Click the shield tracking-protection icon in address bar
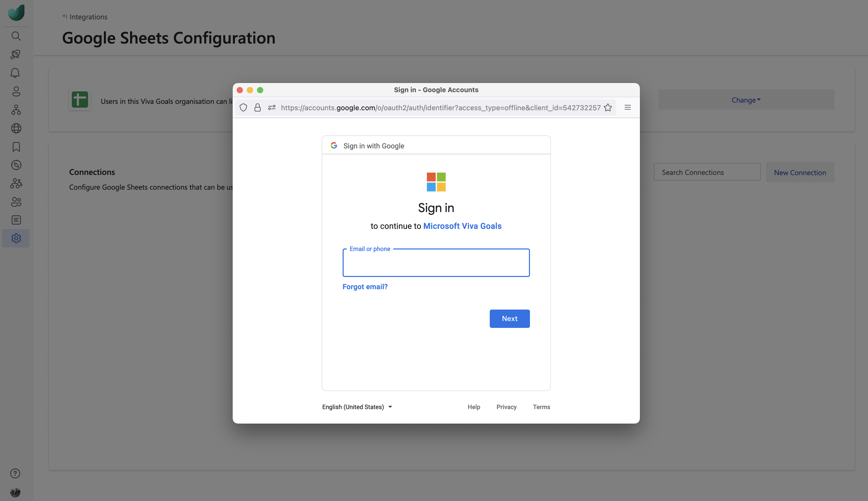Screen dimensions: 868x501 click(x=243, y=107)
